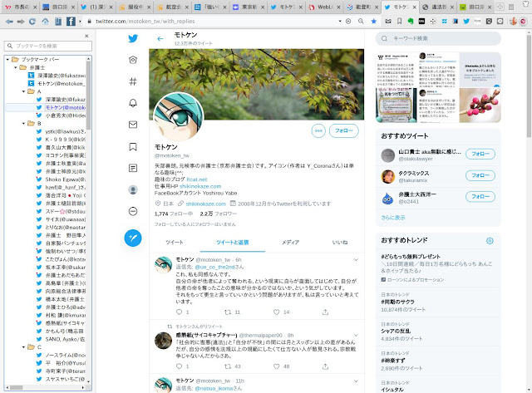
Task: Open the 小倉秀夫 bookmark entry
Action: tap(61, 115)
